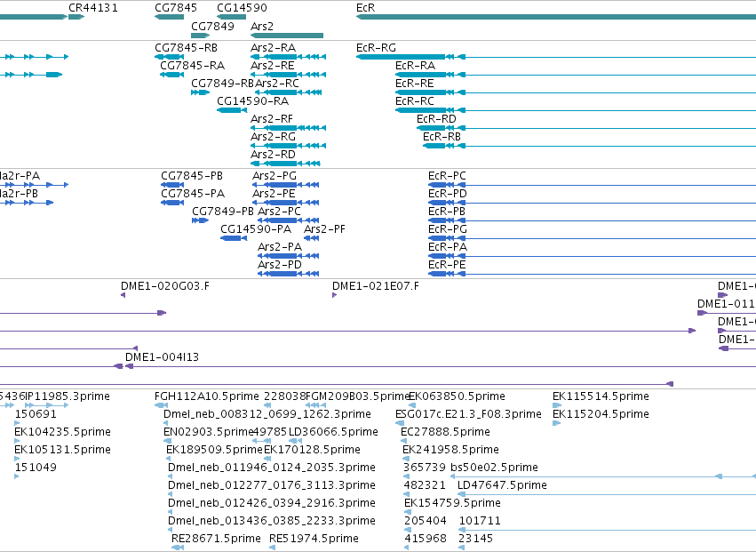Select protein CG14590-PA

(256, 229)
